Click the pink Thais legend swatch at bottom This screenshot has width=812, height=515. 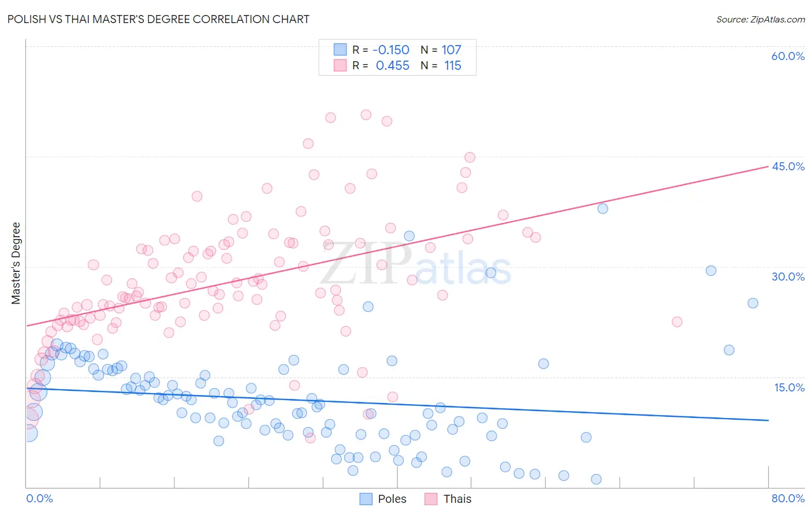(x=431, y=499)
